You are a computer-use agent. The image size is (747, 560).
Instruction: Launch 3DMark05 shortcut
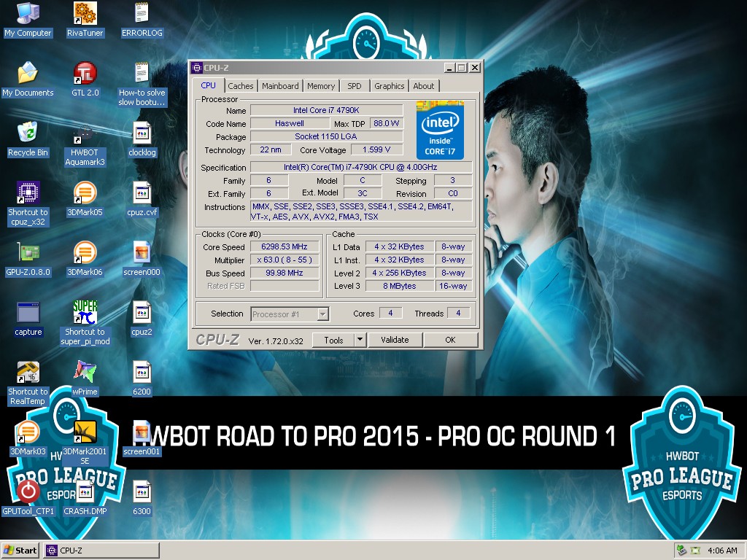click(85, 199)
